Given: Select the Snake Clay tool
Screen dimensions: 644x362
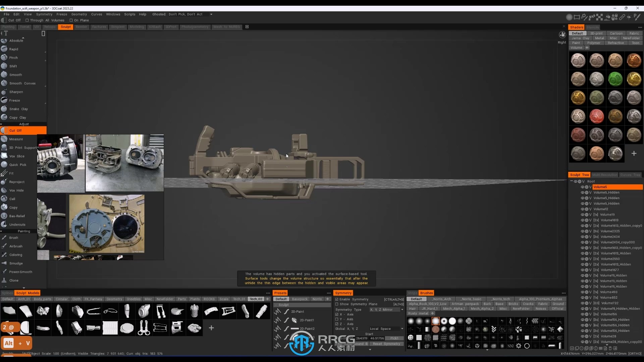Looking at the screenshot, I should coord(18,109).
